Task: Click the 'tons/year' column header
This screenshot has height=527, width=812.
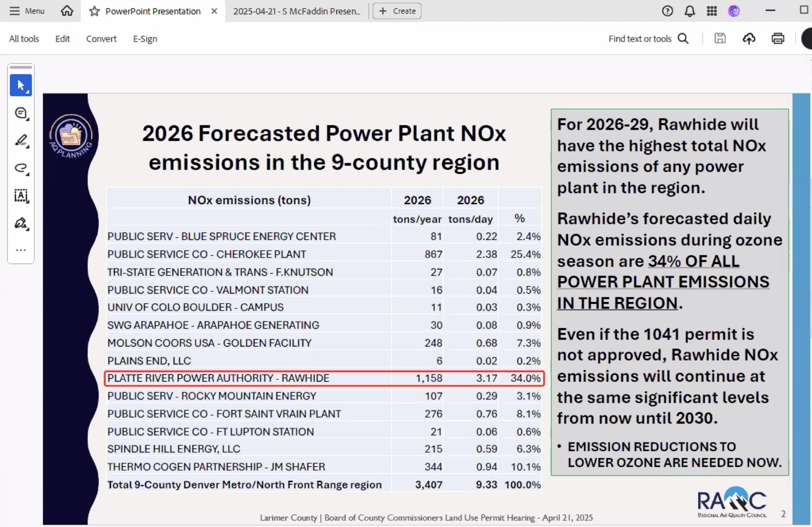Action: [417, 219]
